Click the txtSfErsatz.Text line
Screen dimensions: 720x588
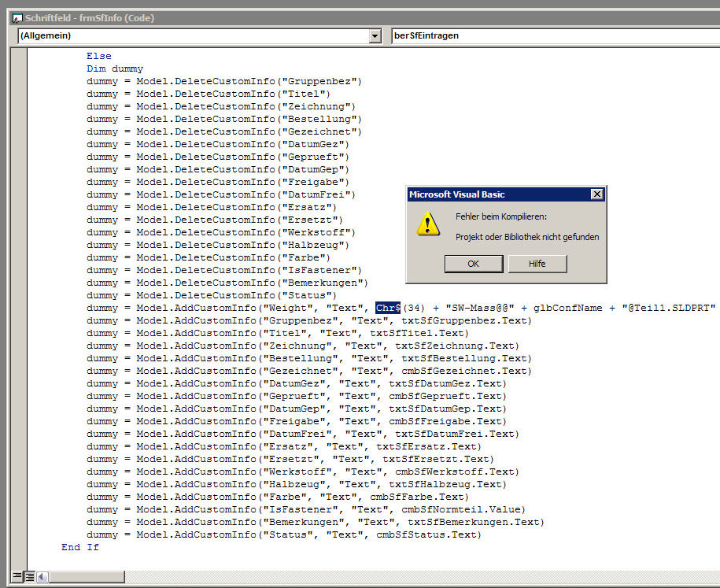(x=284, y=446)
